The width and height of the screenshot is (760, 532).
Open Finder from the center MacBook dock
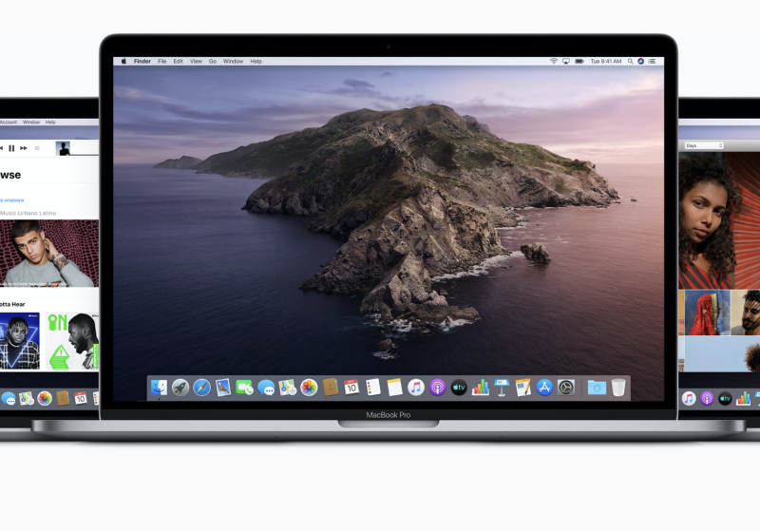(x=159, y=388)
